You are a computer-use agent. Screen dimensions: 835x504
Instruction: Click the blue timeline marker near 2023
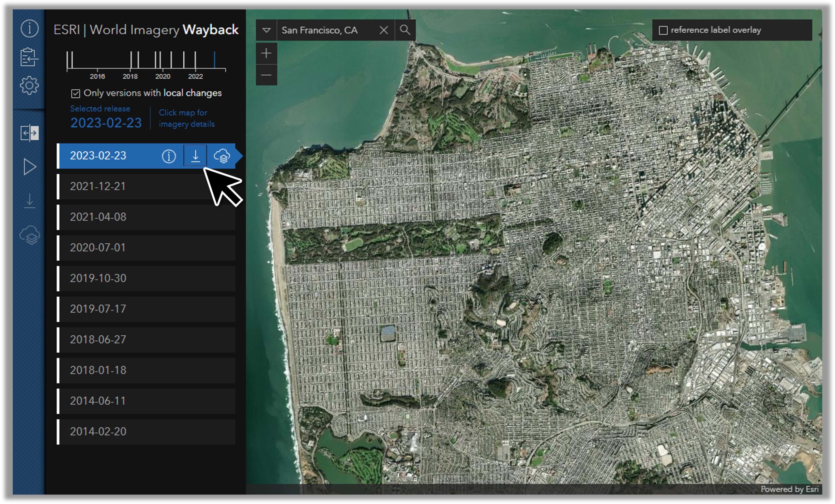215,60
